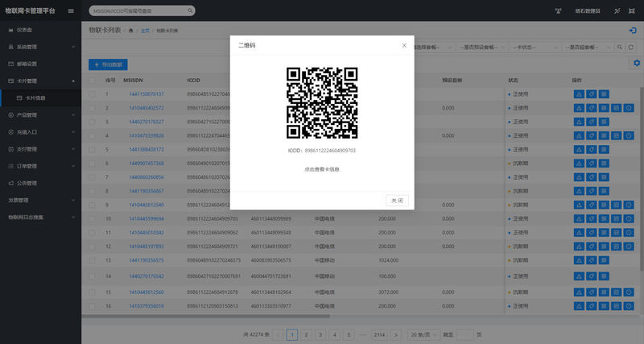Open MSISDN link 1441150070137
The height and width of the screenshot is (344, 644).
(x=147, y=94)
